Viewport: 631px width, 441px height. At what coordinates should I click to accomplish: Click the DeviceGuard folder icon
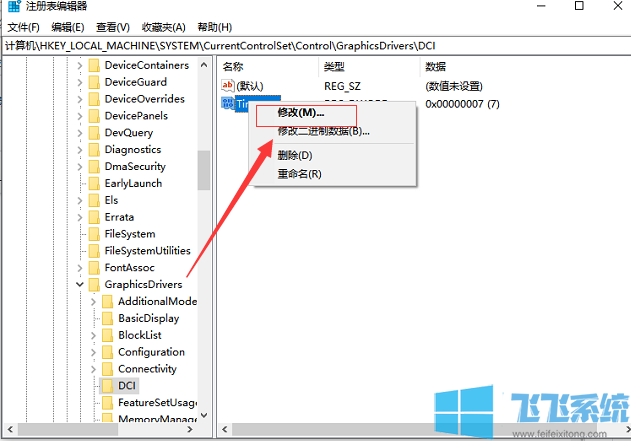click(x=94, y=82)
